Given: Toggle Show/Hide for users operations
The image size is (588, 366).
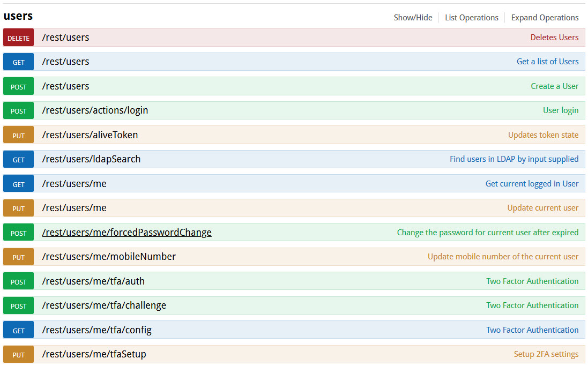Looking at the screenshot, I should point(413,18).
